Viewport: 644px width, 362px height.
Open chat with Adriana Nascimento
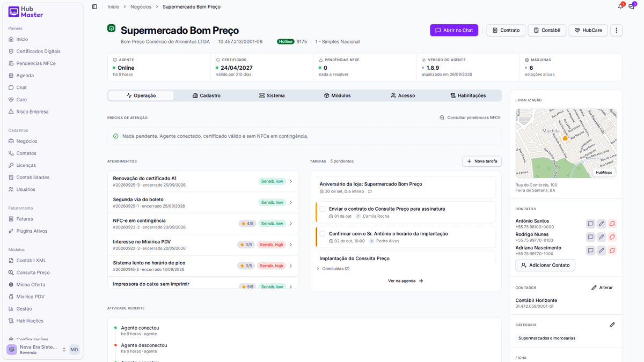coord(590,250)
